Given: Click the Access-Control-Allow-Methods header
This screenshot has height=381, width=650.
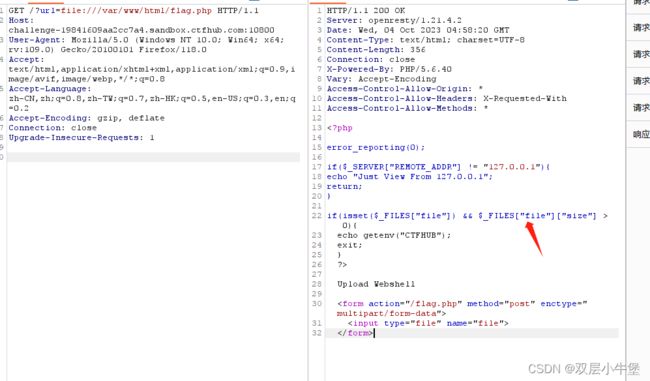Looking at the screenshot, I should (407, 108).
